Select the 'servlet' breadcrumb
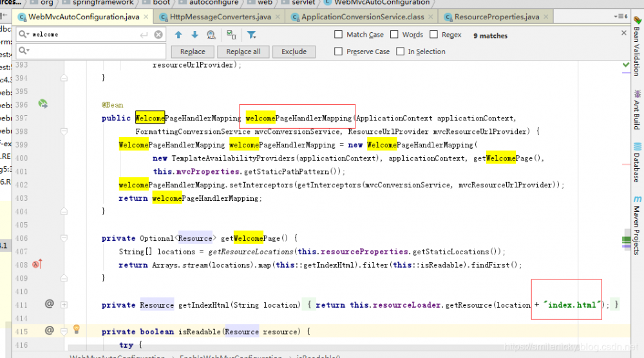 pyautogui.click(x=303, y=3)
